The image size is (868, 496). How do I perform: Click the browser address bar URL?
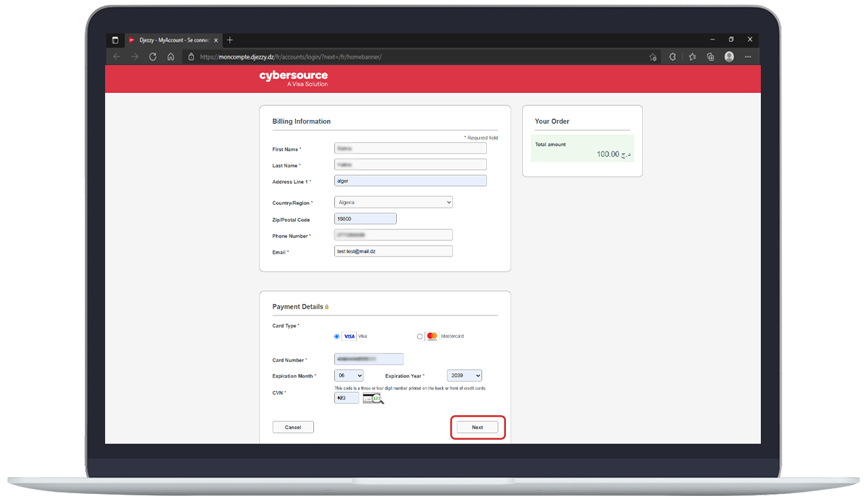click(291, 57)
